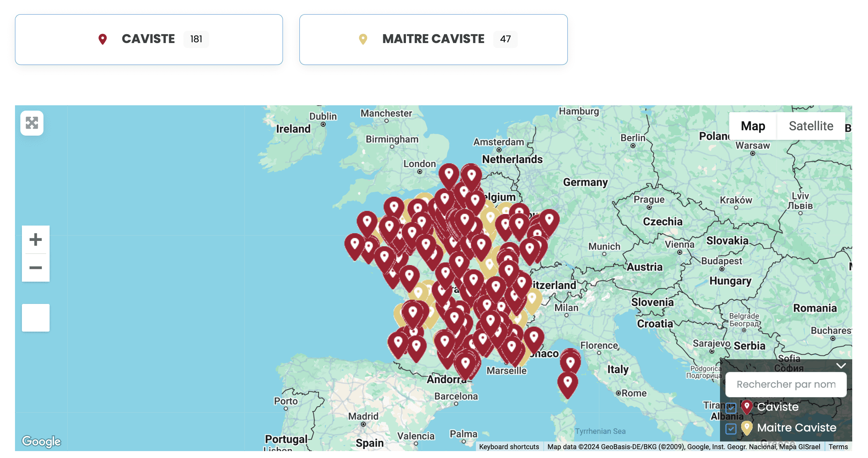Click the fullscreen toggle icon on map

tap(32, 123)
